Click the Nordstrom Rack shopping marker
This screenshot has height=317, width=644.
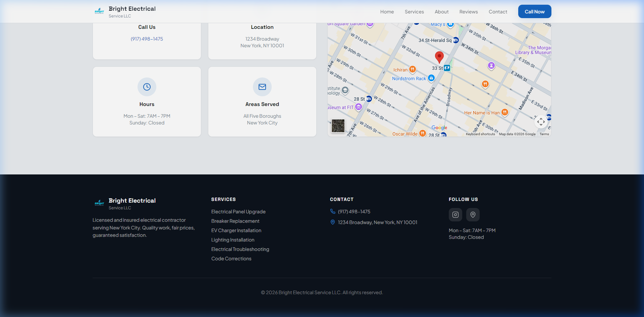click(431, 78)
